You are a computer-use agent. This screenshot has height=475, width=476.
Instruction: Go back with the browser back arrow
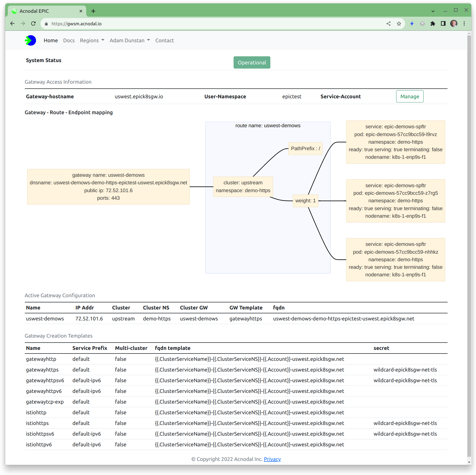tap(12, 23)
